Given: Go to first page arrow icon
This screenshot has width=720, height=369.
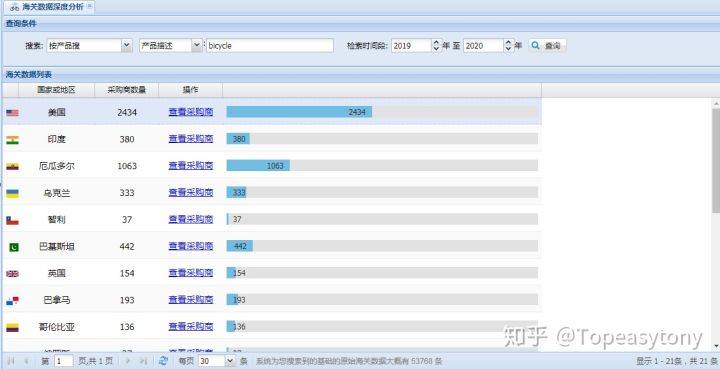Looking at the screenshot, I should [x=11, y=361].
